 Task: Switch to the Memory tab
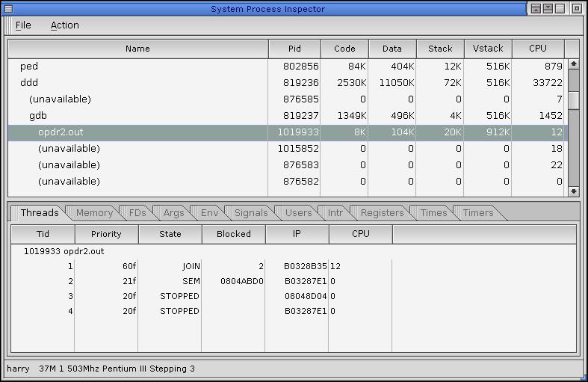pos(94,213)
